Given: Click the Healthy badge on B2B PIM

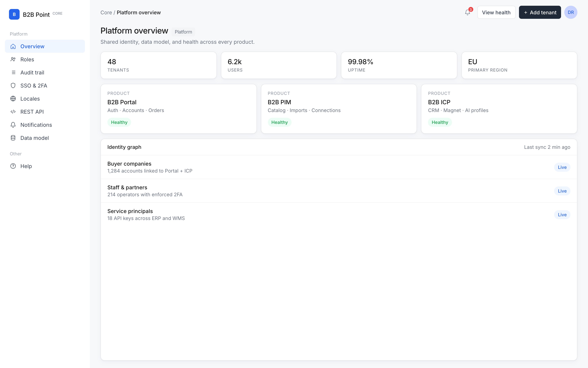Looking at the screenshot, I should pyautogui.click(x=280, y=122).
